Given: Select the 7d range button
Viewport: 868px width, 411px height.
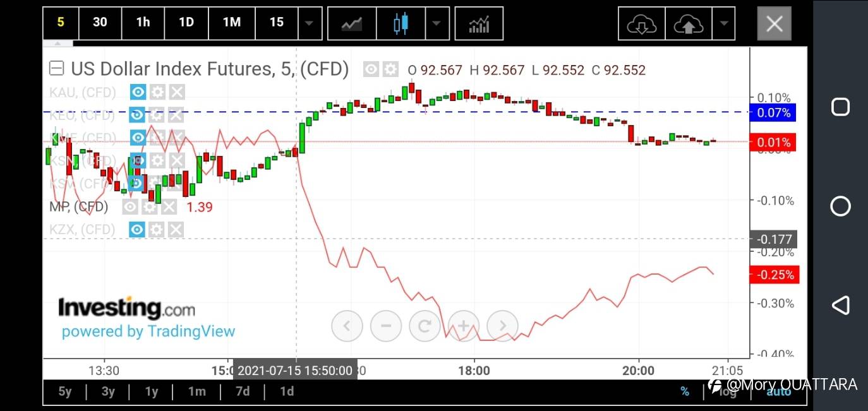Looking at the screenshot, I should click(x=242, y=391).
